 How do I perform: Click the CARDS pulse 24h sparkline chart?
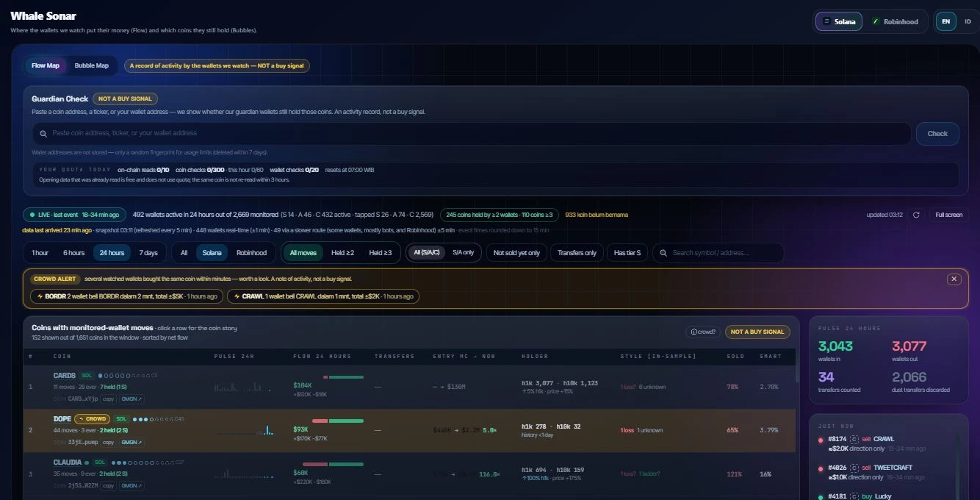[243, 386]
